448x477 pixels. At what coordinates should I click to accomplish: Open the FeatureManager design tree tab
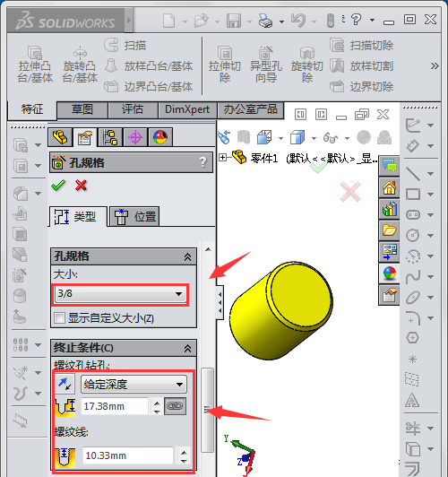[x=60, y=137]
